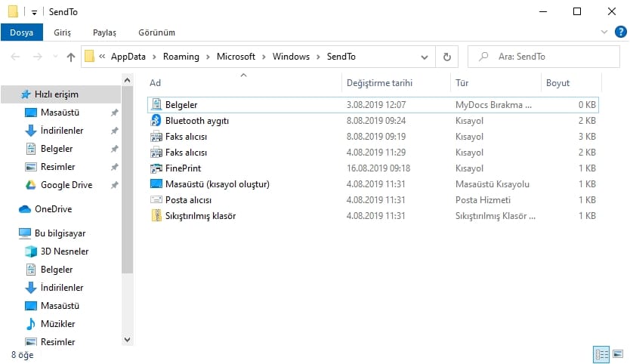
Task: Click the 3D Nesneler cube icon
Action: (31, 251)
